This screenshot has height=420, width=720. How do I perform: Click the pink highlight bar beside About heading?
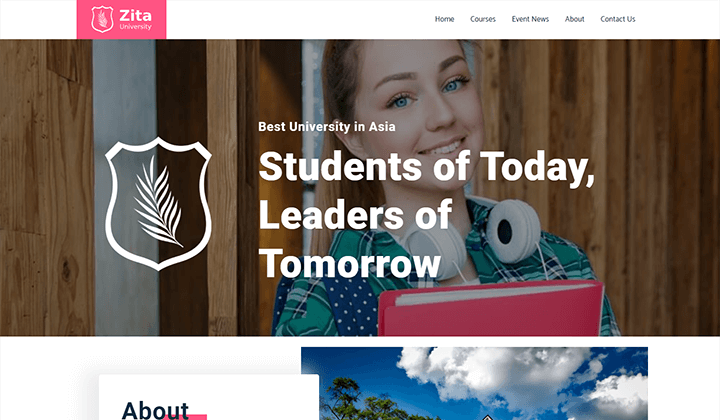pyautogui.click(x=197, y=417)
